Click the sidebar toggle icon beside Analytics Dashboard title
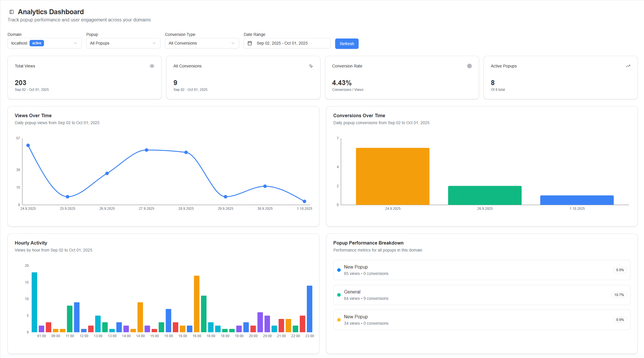644x358 pixels. pos(11,12)
